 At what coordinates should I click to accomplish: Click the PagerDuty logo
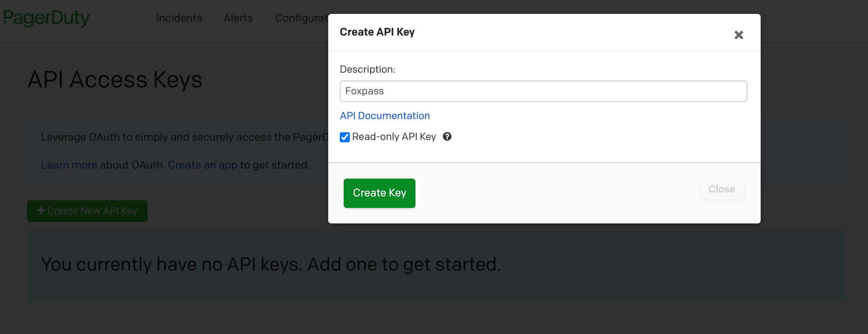pyautogui.click(x=46, y=18)
